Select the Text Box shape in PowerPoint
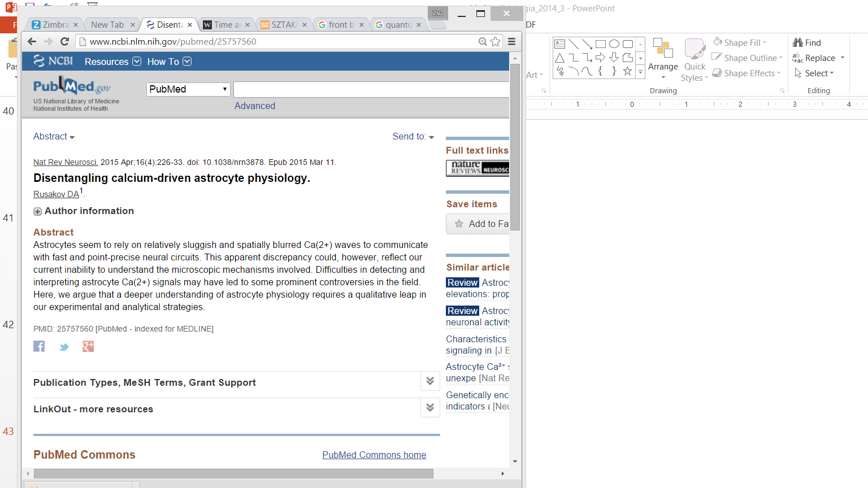The width and height of the screenshot is (868, 488). point(559,44)
